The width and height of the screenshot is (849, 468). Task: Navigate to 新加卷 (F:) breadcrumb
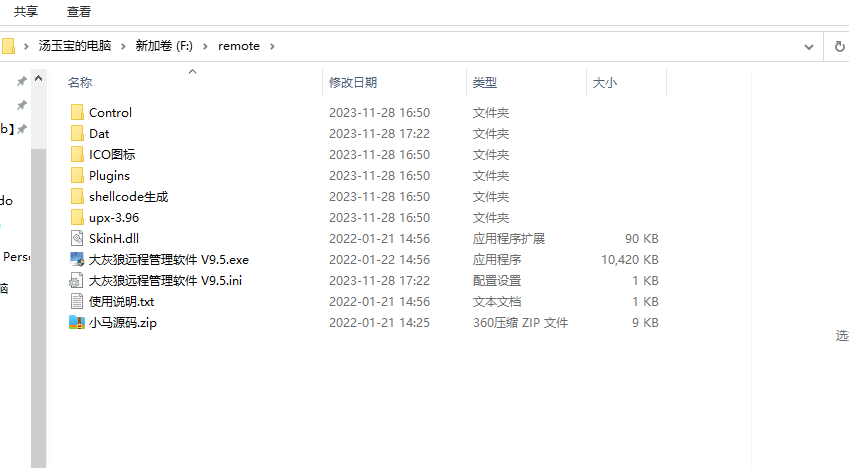[164, 46]
